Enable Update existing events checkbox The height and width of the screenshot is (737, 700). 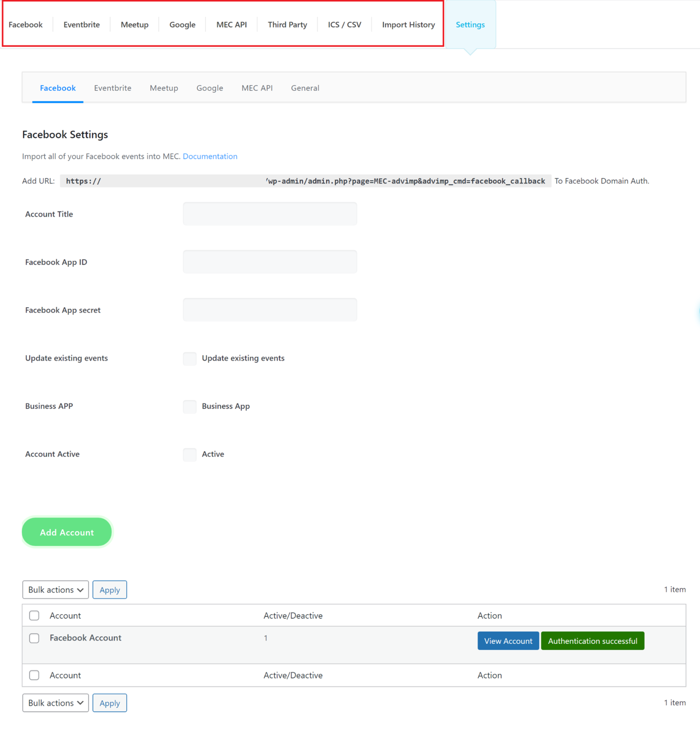coord(190,358)
